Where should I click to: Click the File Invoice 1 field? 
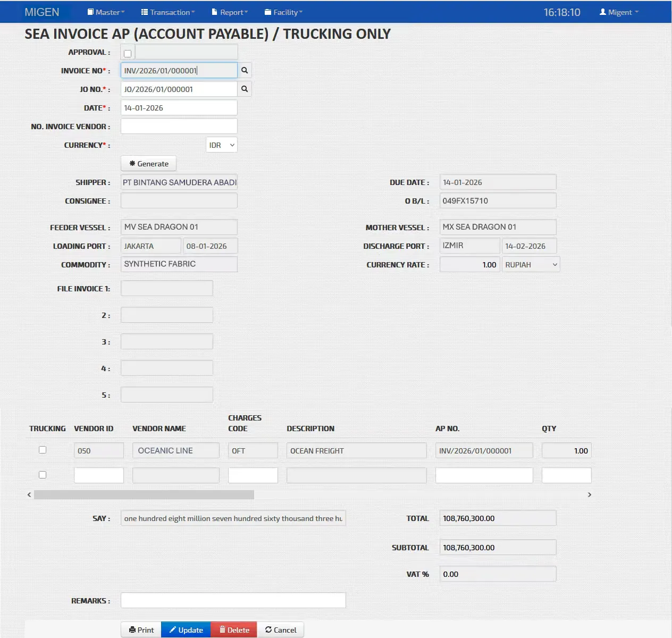click(167, 288)
